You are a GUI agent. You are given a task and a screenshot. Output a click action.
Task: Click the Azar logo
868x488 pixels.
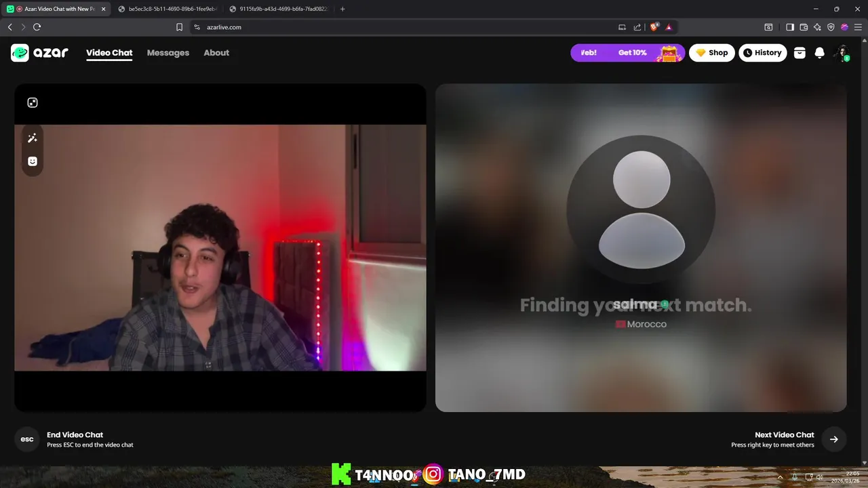point(39,53)
